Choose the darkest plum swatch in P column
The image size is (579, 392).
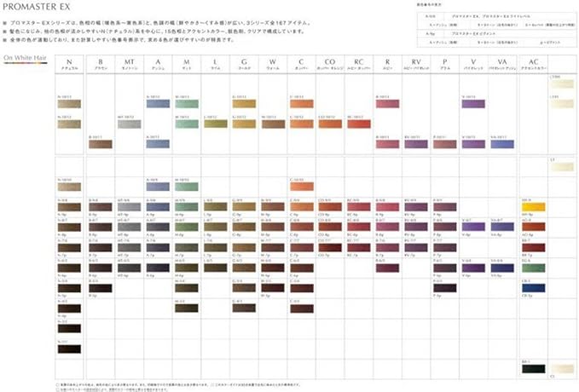coord(445,288)
